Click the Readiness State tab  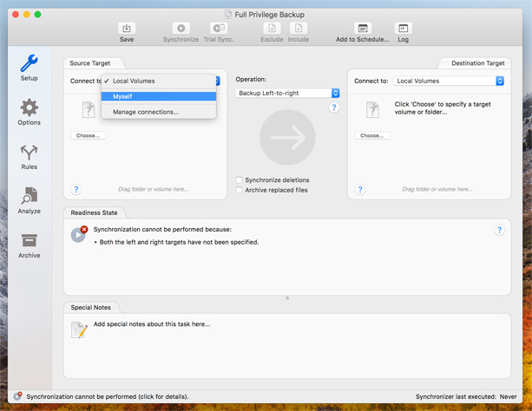pyautogui.click(x=94, y=212)
